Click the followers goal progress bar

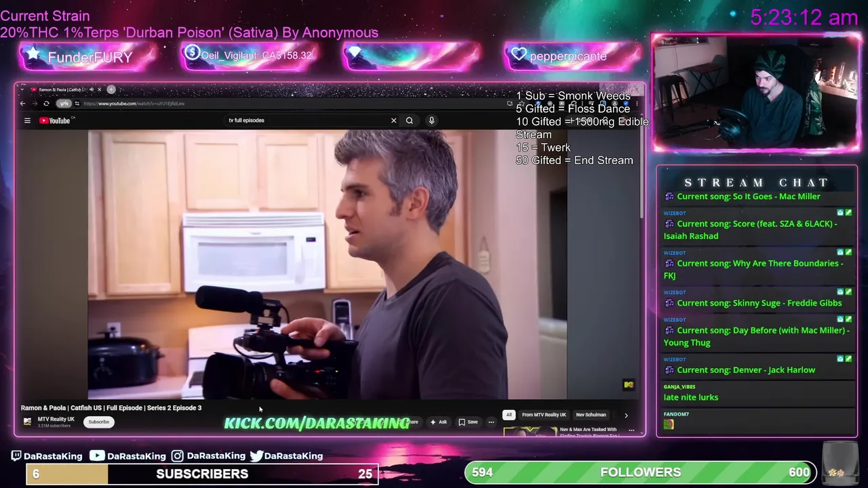640,472
